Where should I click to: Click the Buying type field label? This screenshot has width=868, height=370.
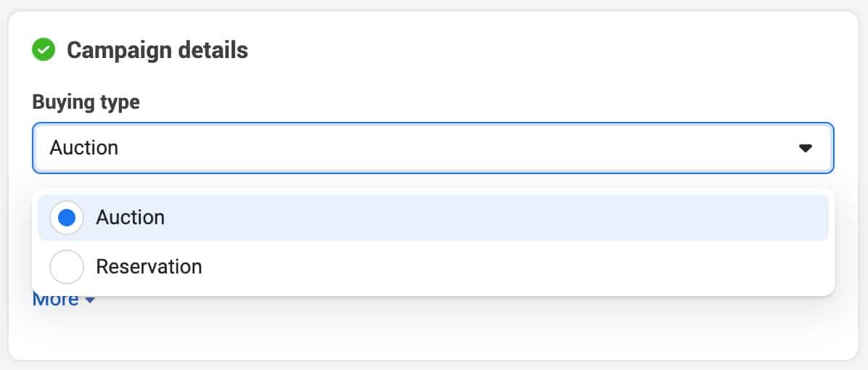[x=86, y=102]
